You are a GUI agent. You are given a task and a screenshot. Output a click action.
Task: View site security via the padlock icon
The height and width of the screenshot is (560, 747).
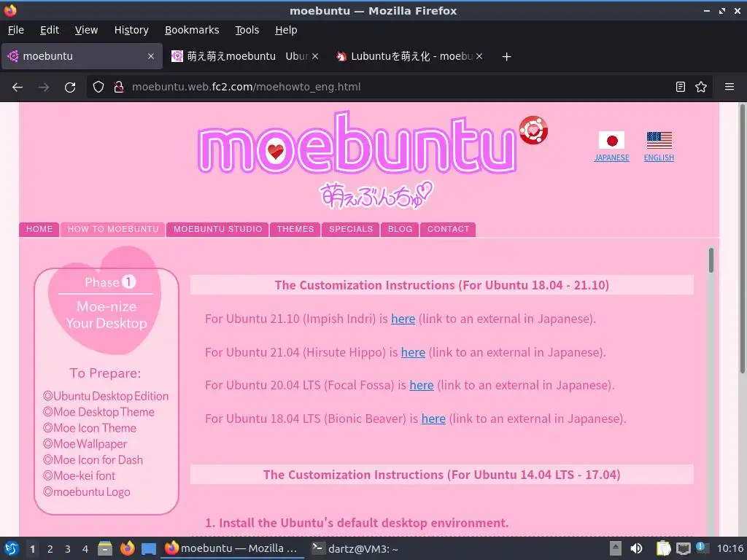pyautogui.click(x=119, y=87)
